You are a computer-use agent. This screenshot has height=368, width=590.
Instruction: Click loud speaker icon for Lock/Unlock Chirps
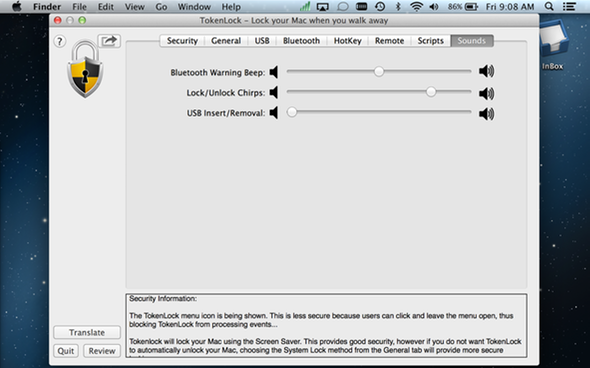coord(487,93)
